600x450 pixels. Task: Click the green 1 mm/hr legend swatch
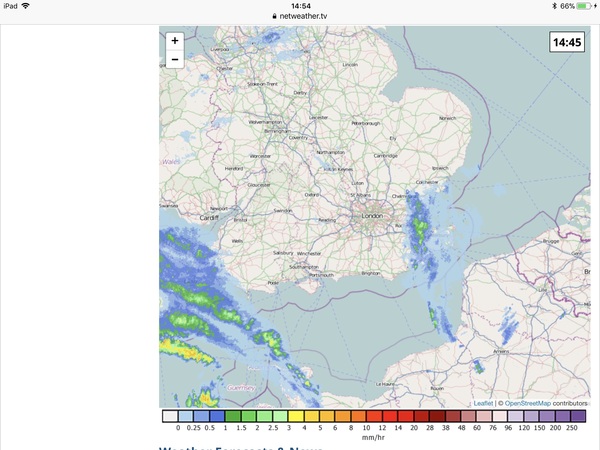pyautogui.click(x=233, y=416)
